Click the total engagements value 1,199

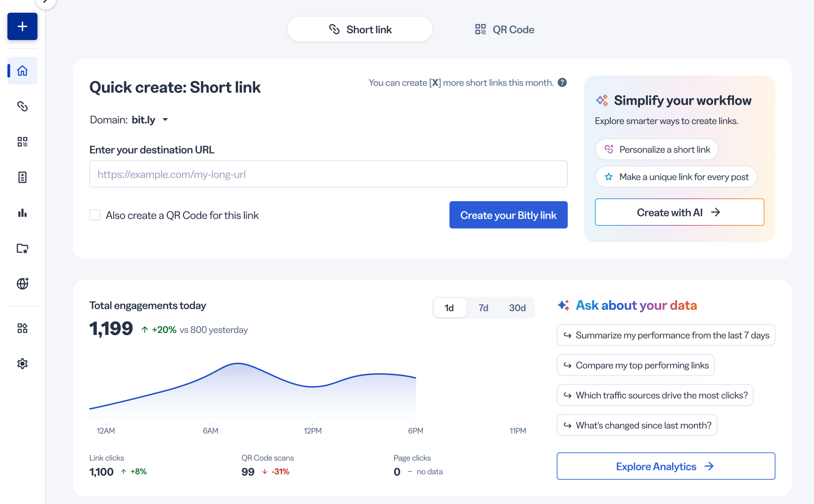coord(111,329)
